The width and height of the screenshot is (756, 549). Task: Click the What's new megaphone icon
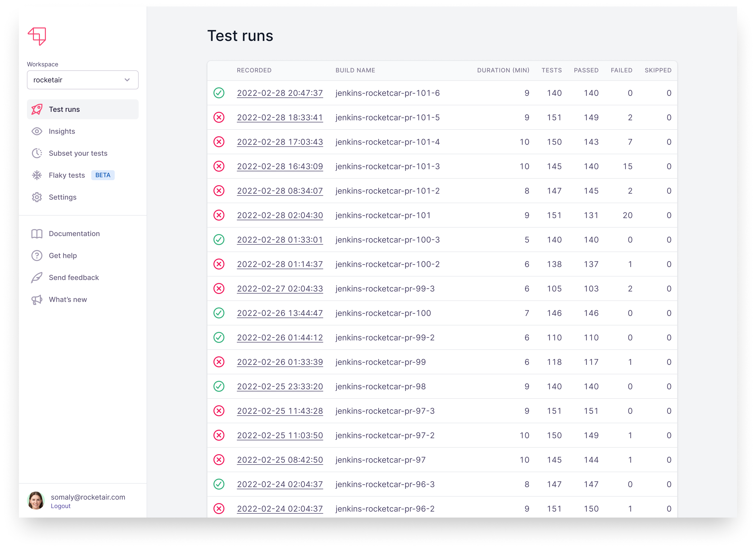tap(37, 299)
